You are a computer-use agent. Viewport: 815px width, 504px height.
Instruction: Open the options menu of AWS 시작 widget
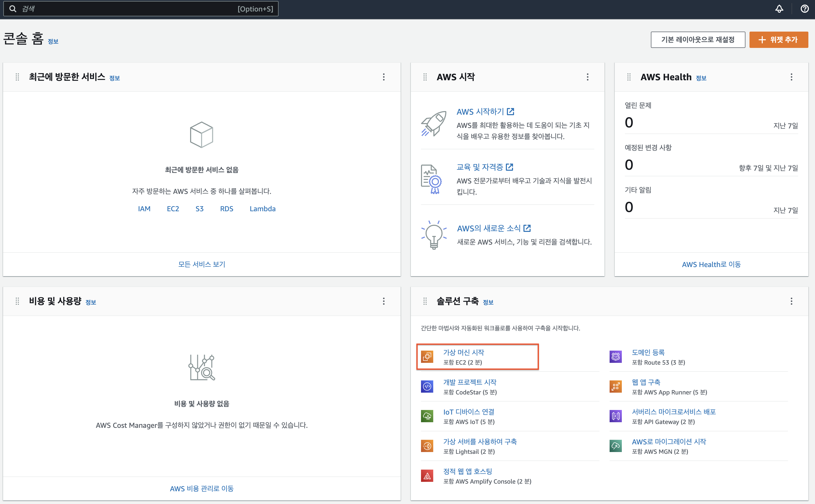(587, 77)
